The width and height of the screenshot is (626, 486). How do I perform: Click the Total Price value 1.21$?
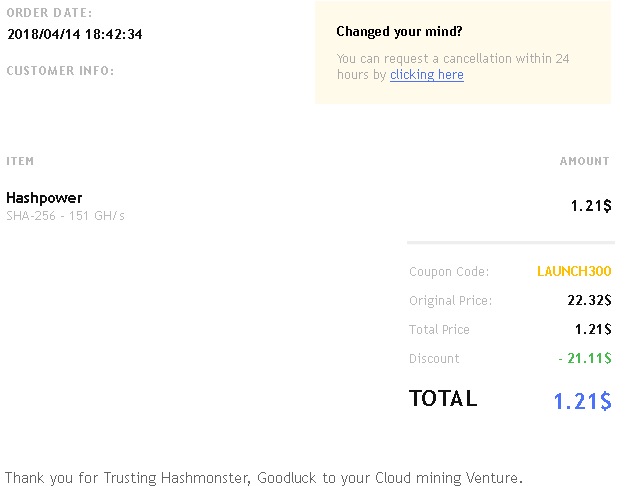pos(593,329)
